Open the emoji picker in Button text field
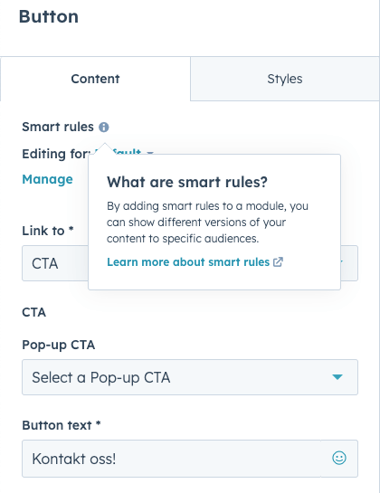Image resolution: width=380 pixels, height=493 pixels. click(x=339, y=458)
